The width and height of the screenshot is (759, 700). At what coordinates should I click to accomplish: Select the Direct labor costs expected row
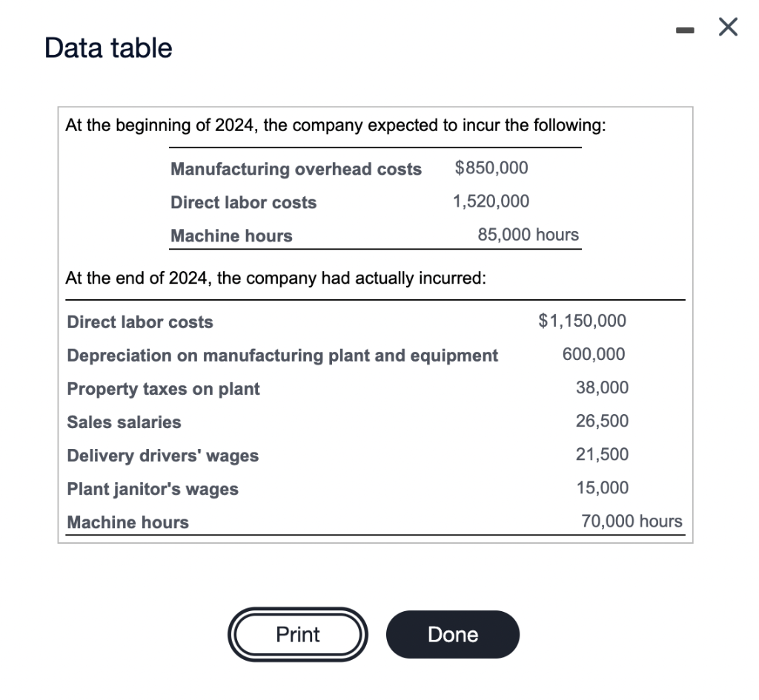(243, 202)
